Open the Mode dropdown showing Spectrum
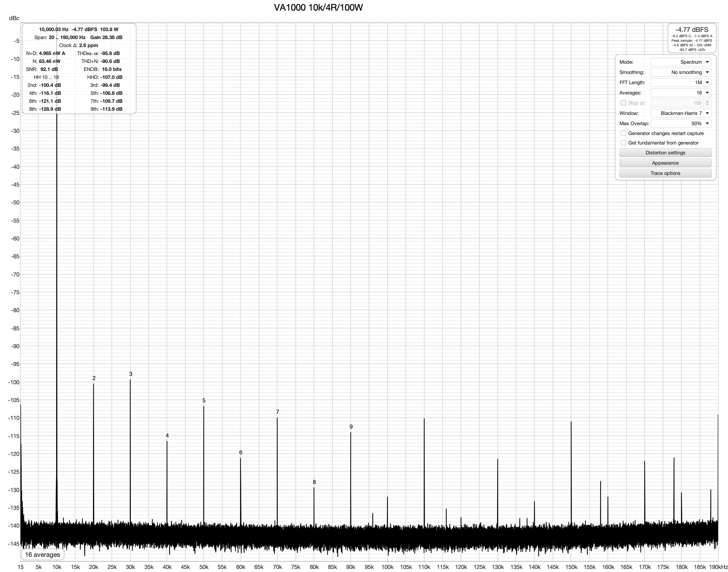Image resolution: width=728 pixels, height=572 pixels. point(681,62)
